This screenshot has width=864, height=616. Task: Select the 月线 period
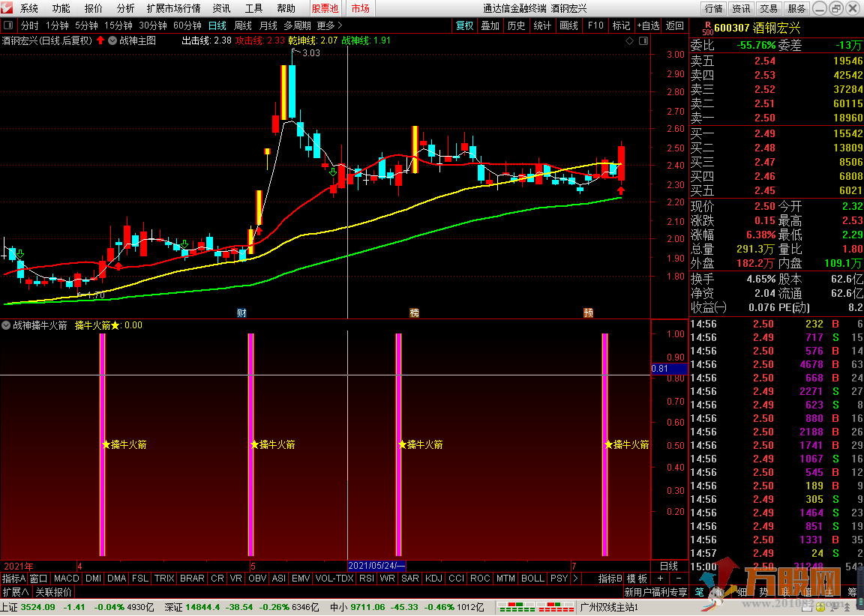[x=268, y=26]
